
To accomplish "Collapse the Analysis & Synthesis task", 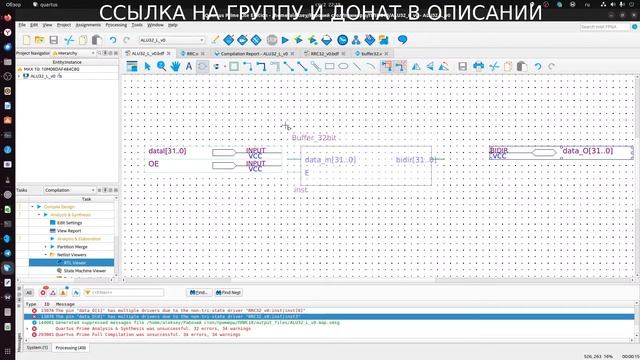I will point(40,215).
